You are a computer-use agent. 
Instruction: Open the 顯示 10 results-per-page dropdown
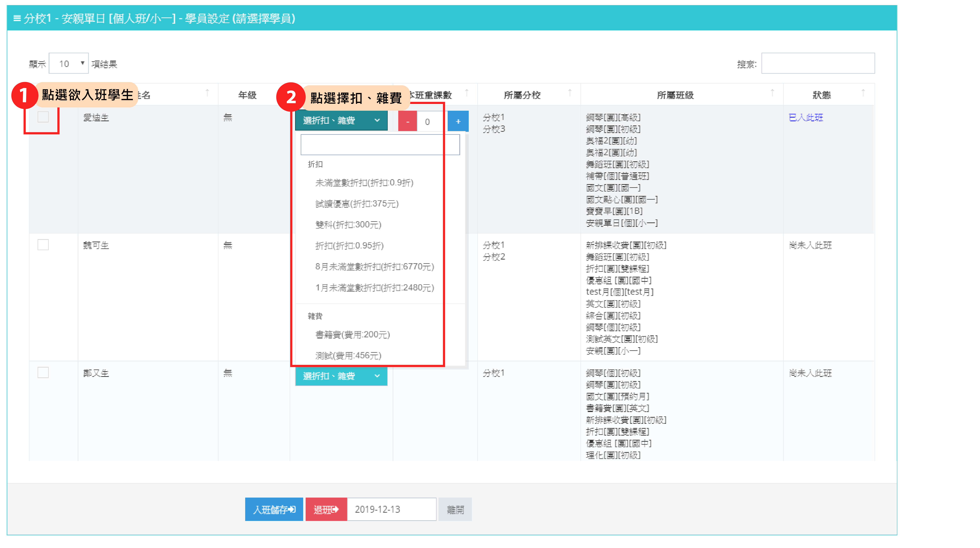click(69, 63)
